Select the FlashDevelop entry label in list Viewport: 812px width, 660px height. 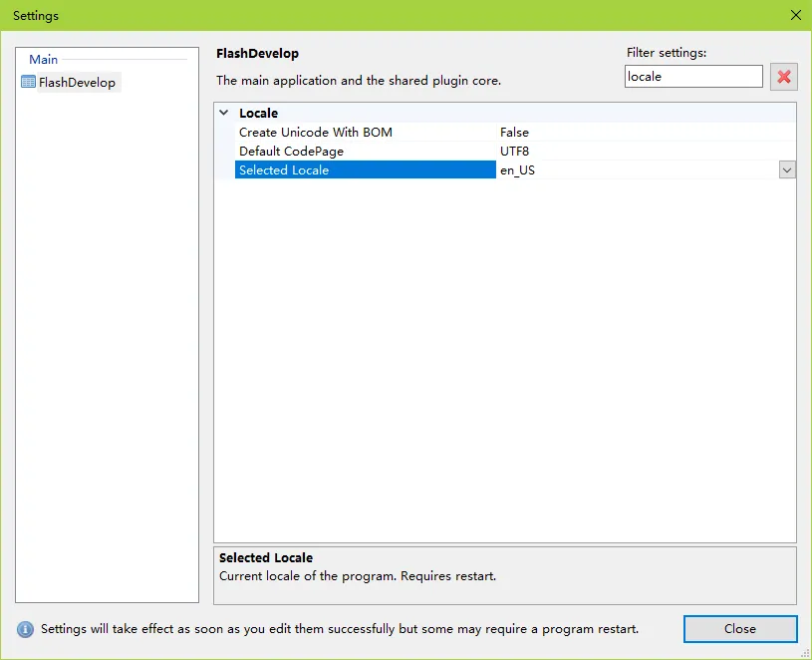(77, 83)
